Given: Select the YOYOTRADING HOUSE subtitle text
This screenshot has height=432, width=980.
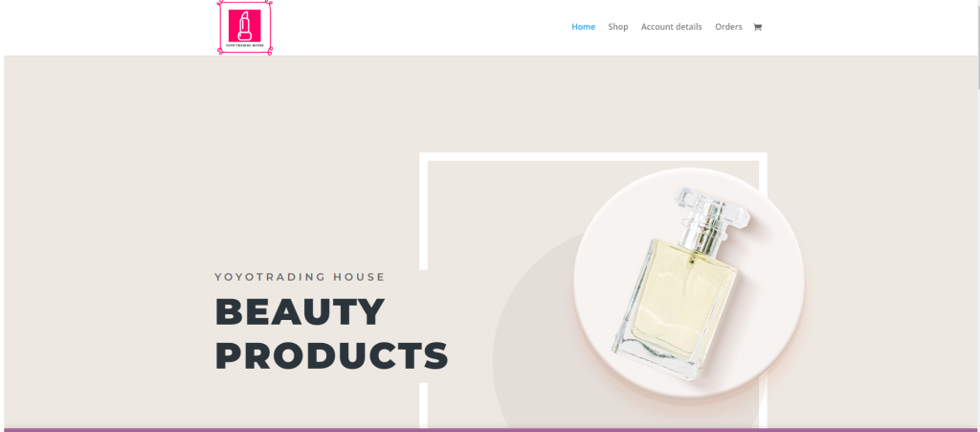Looking at the screenshot, I should (x=300, y=277).
